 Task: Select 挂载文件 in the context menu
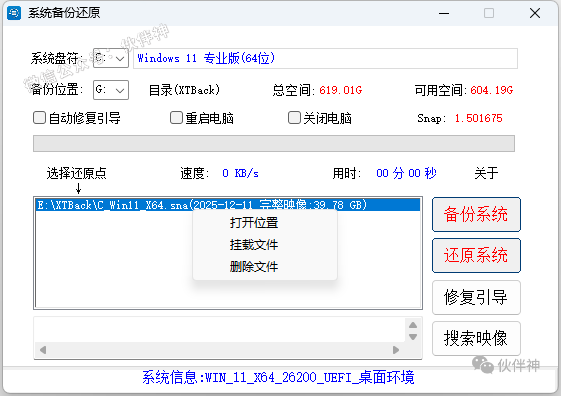point(254,245)
